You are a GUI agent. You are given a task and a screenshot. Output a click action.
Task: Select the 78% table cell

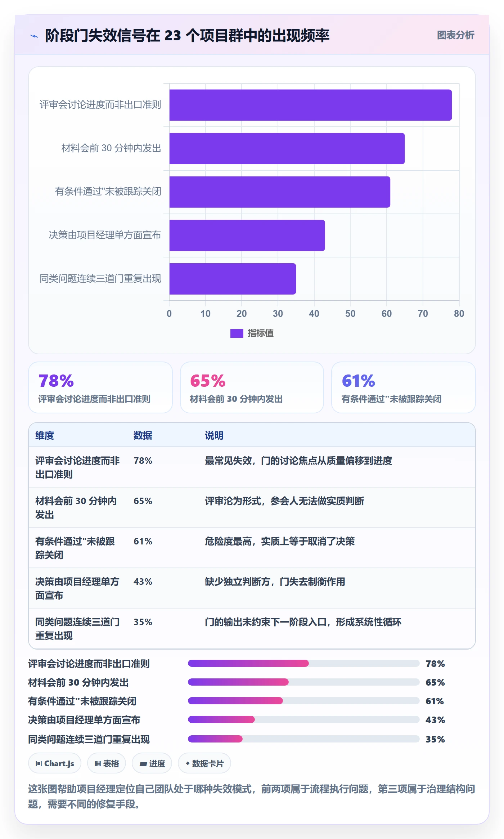[x=143, y=461]
